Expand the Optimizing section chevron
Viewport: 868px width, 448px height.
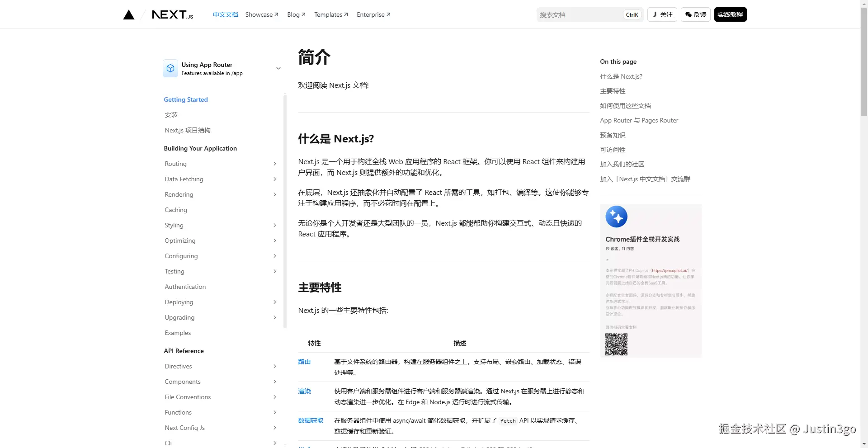[x=275, y=241]
